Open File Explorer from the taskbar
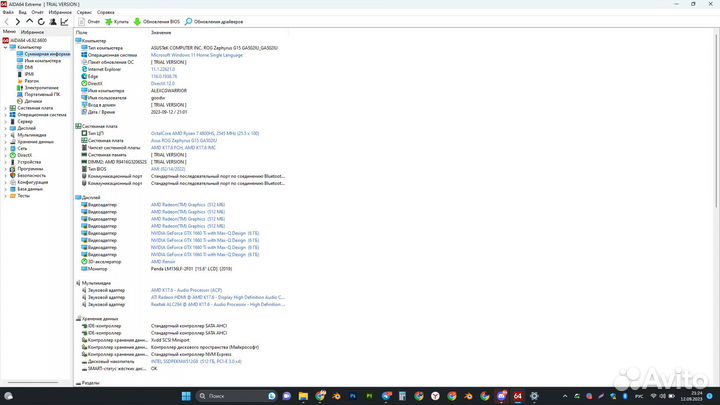The height and width of the screenshot is (405, 720). click(x=303, y=396)
